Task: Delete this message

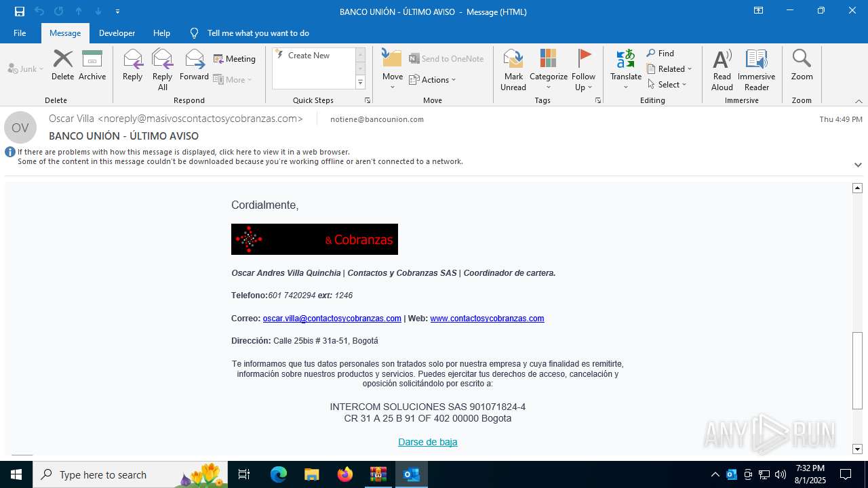Action: click(x=63, y=66)
